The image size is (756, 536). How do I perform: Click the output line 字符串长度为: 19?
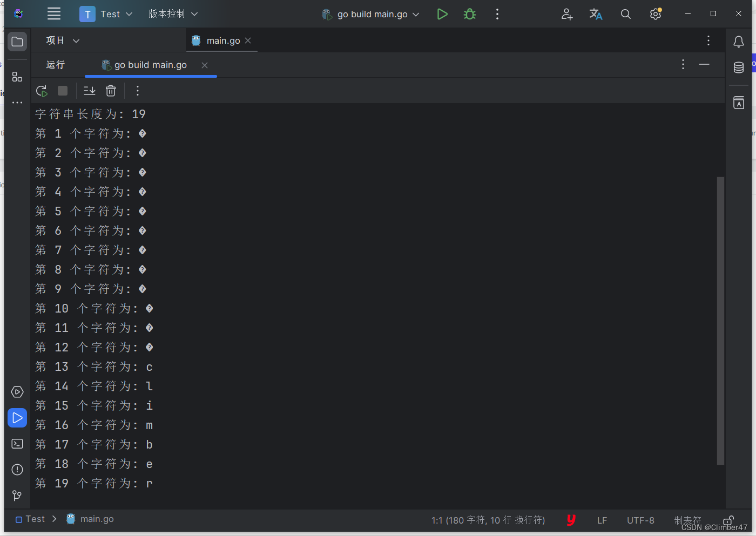click(x=90, y=114)
